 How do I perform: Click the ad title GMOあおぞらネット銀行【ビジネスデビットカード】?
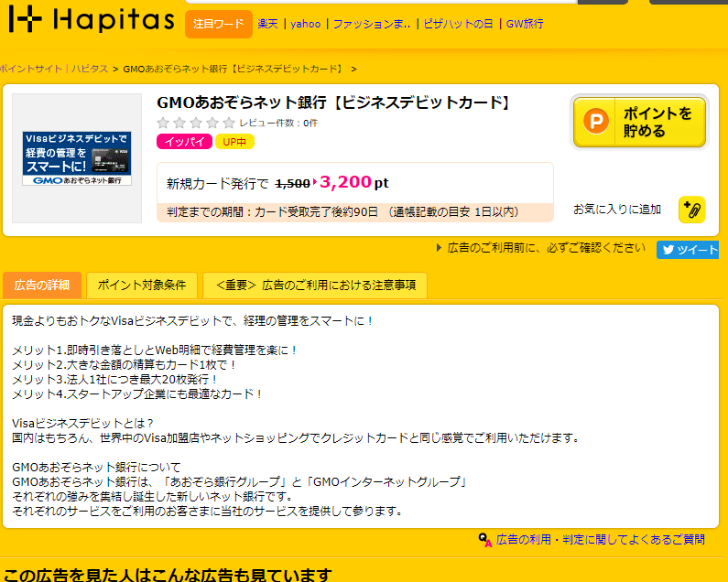tap(334, 102)
